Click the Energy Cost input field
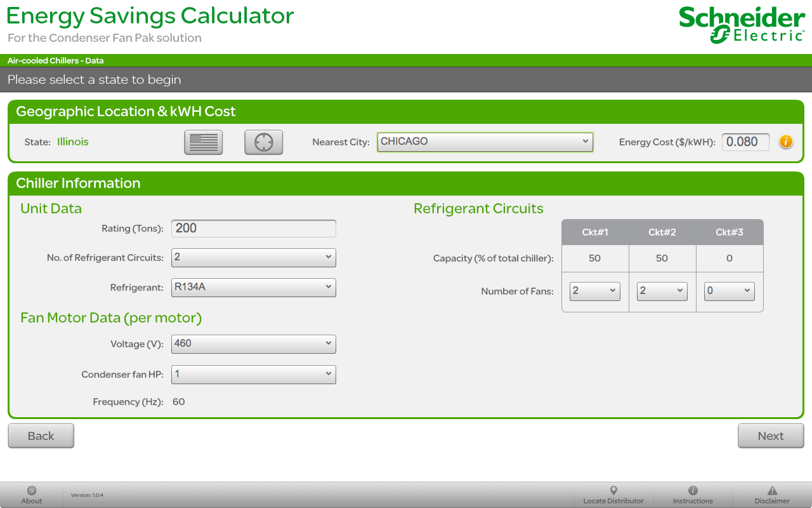Screen dimensions: 812x508 tap(745, 142)
